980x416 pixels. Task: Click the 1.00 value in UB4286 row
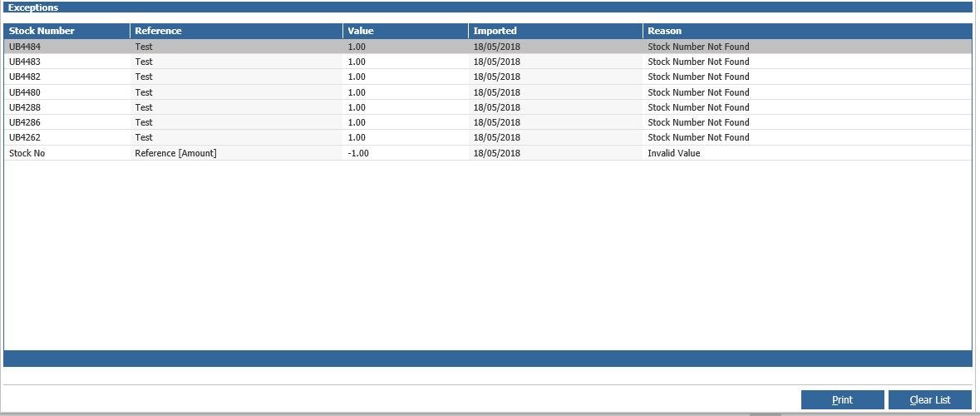(x=357, y=122)
